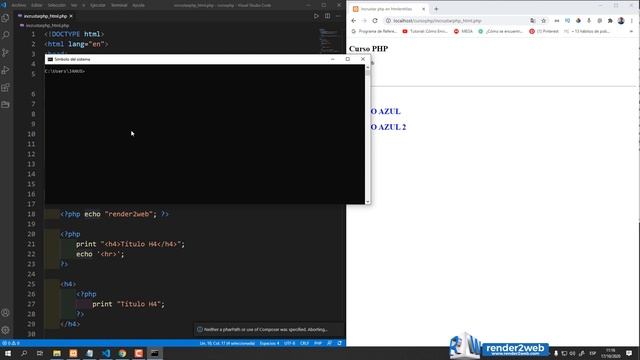Open the Explorer view in VS Code activity bar
The width and height of the screenshot is (640, 360).
5,18
